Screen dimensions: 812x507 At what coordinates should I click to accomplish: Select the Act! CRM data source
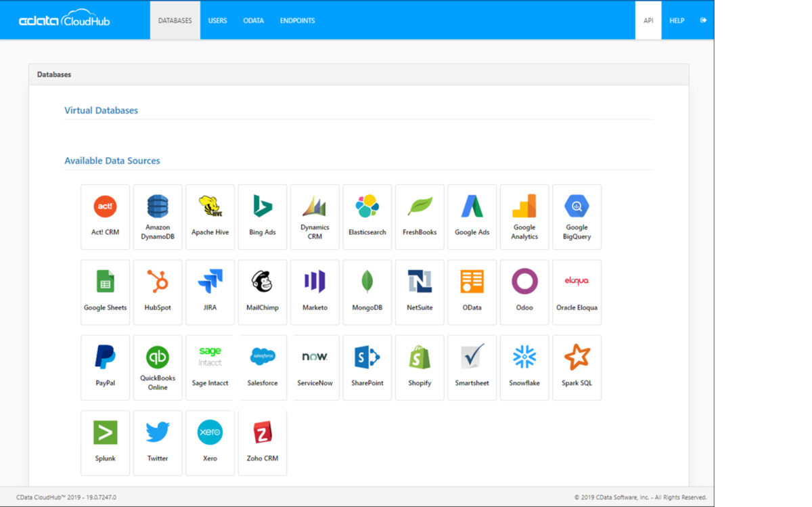click(x=105, y=217)
